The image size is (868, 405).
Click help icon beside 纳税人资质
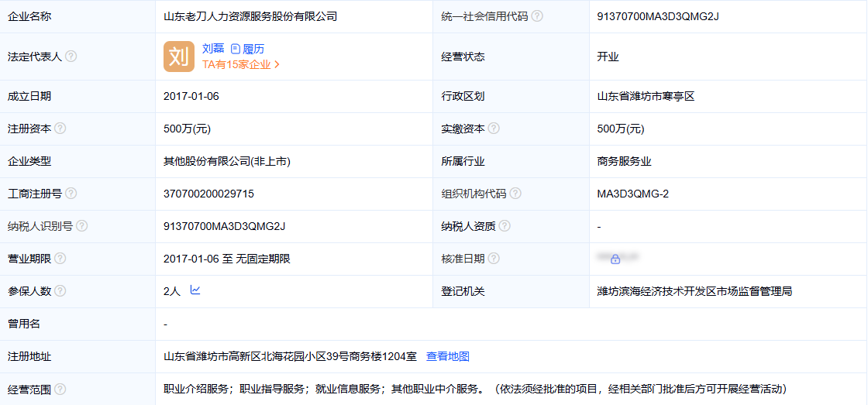coord(505,226)
